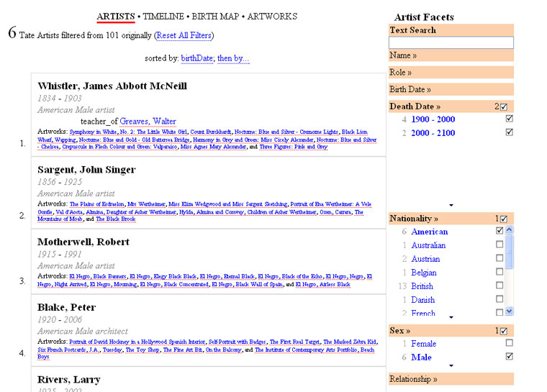Expand the Role facet
Viewport: 547px width, 392px height.
[x=401, y=73]
